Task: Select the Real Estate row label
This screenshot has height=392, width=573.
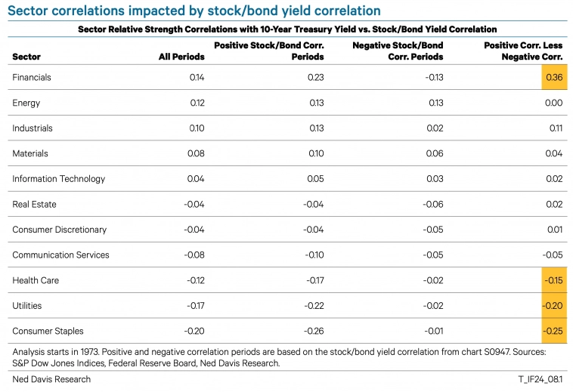Action: click(34, 204)
